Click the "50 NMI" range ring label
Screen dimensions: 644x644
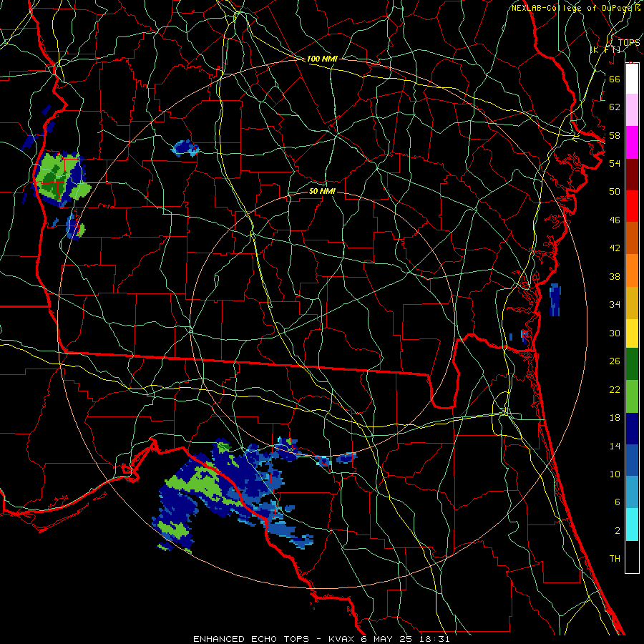click(x=322, y=191)
